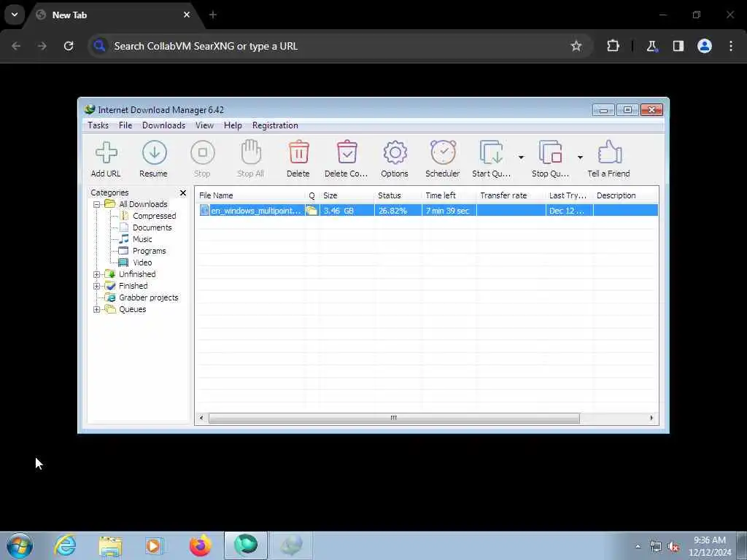Sort by Status column header
Viewport: 747px width, 560px height.
point(398,195)
